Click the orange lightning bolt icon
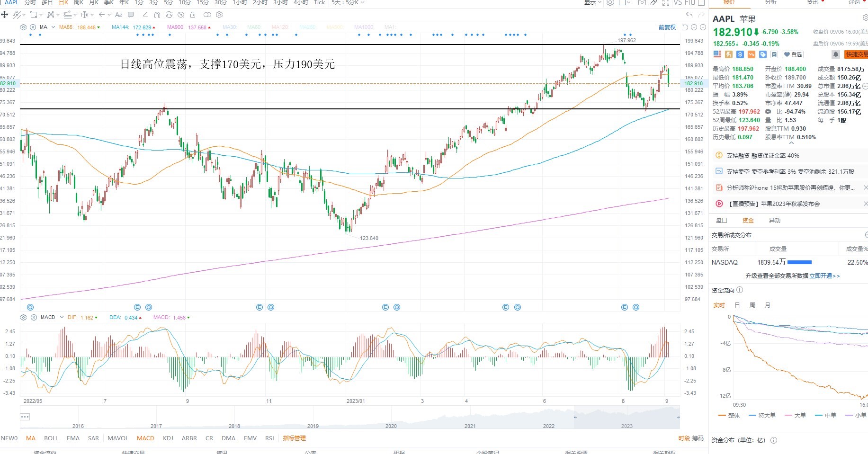The height and width of the screenshot is (454, 868). (x=729, y=54)
